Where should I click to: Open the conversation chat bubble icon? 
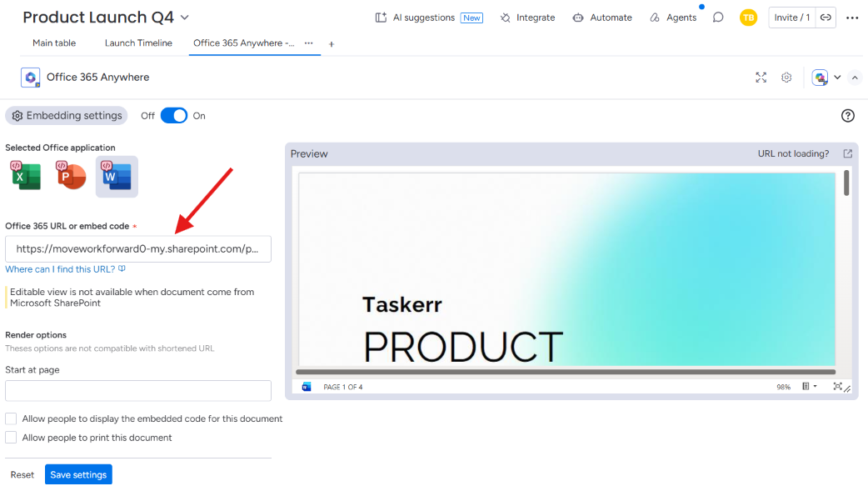tap(718, 18)
